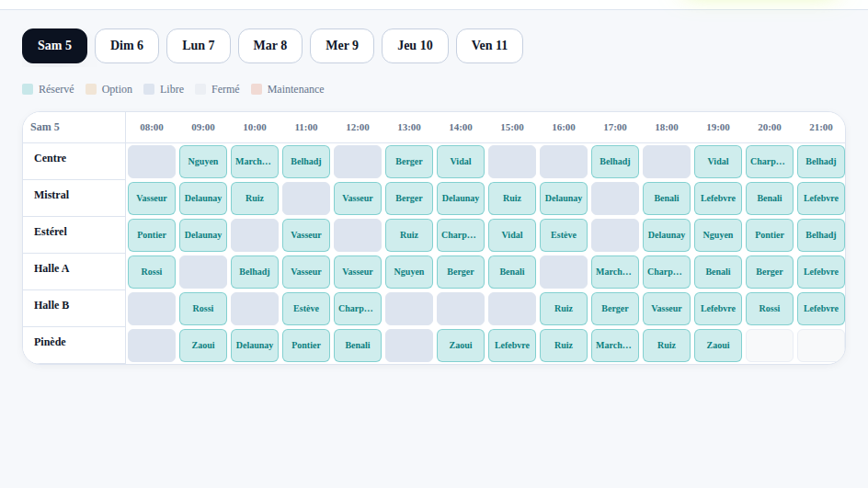The image size is (868, 488).
Task: Click the Option legend color swatch
Action: [x=91, y=89]
